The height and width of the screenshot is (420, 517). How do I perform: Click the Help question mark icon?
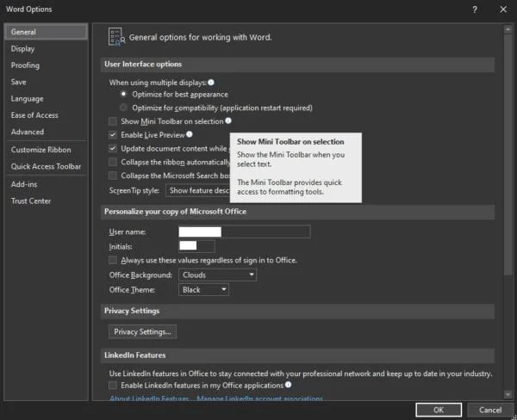tap(475, 9)
